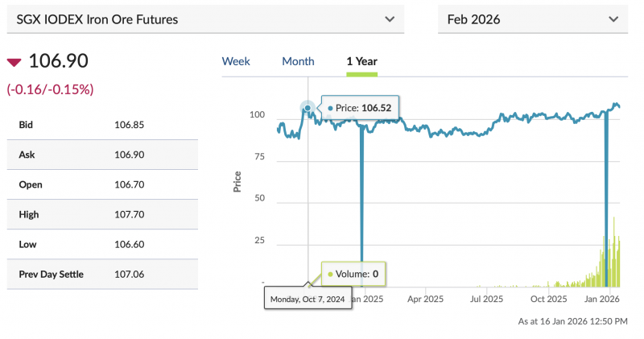This screenshot has height=339, width=644.
Task: Open the SGX IODEX Iron Ore Futures dropdown
Action: pyautogui.click(x=204, y=19)
